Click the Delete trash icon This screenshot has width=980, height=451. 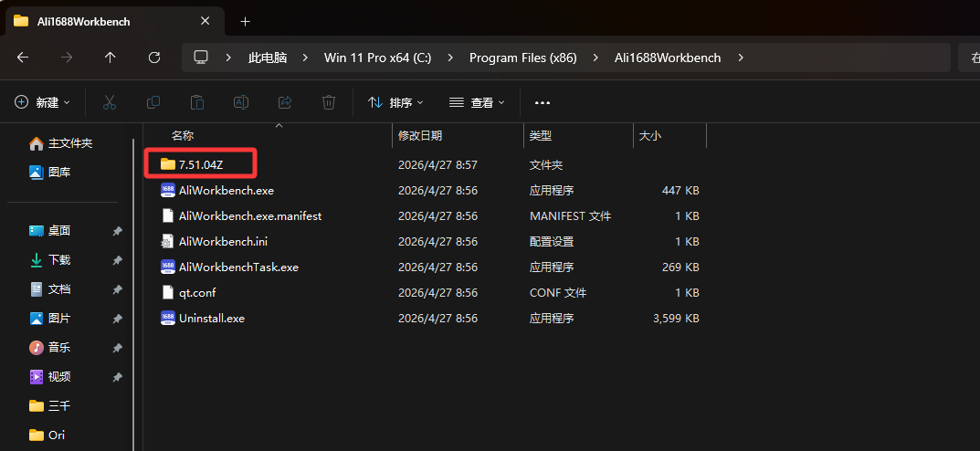[329, 102]
